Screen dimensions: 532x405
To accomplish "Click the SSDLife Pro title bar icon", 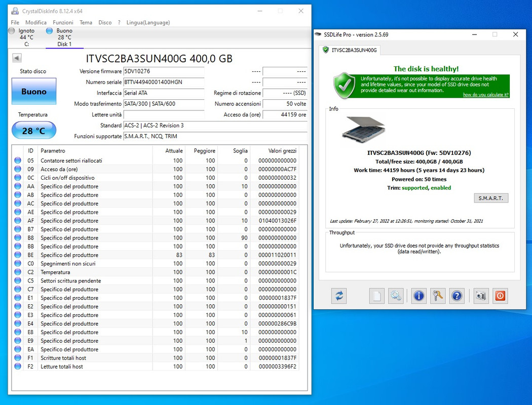I will [x=318, y=34].
